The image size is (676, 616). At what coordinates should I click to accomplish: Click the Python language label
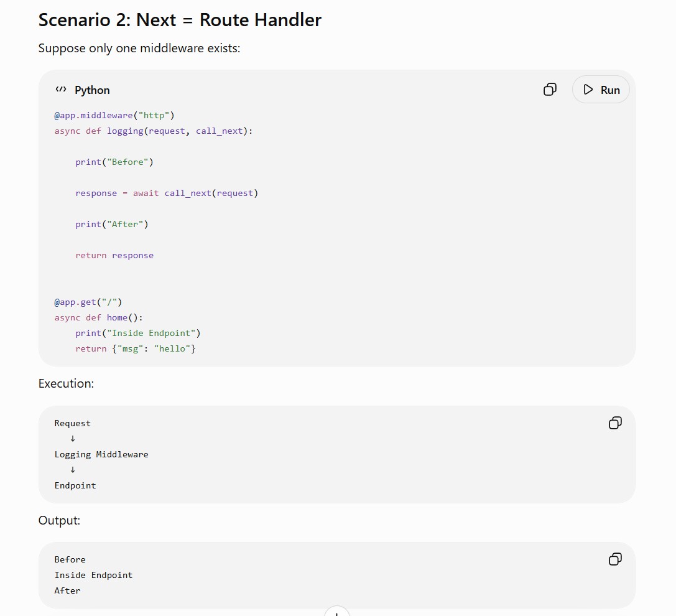pyautogui.click(x=92, y=90)
